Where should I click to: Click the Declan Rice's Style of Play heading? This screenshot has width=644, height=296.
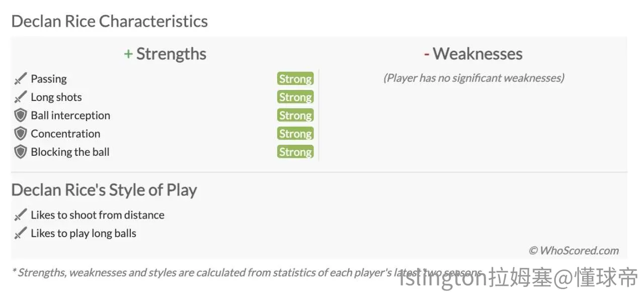click(x=104, y=190)
